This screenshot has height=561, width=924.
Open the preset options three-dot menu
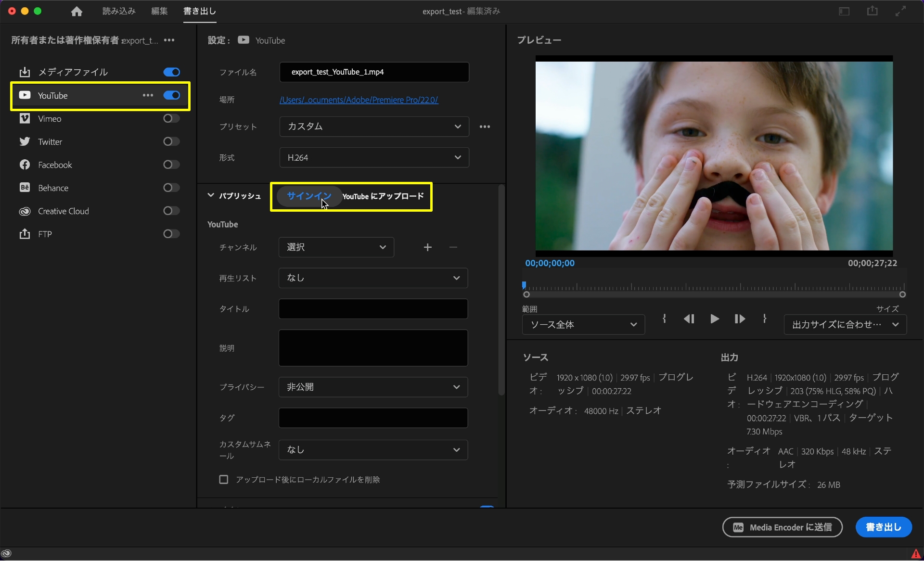click(x=485, y=127)
